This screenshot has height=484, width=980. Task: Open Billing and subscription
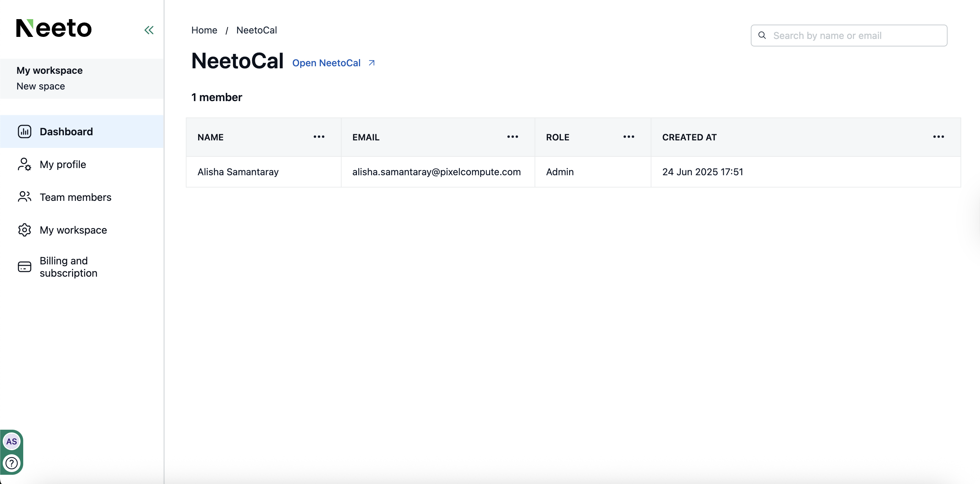(x=82, y=267)
